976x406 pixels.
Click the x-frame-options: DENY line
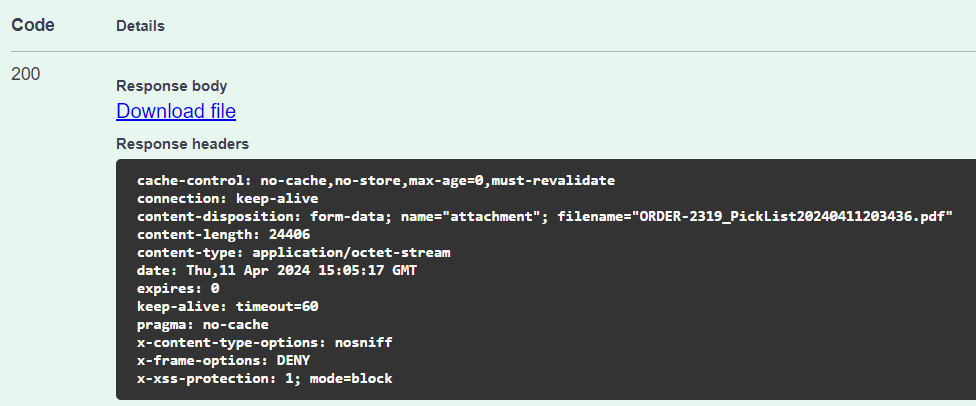point(224,361)
